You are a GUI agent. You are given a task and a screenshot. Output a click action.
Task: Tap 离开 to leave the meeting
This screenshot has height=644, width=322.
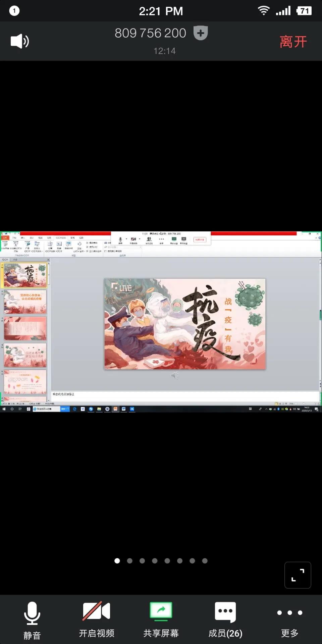pyautogui.click(x=293, y=42)
